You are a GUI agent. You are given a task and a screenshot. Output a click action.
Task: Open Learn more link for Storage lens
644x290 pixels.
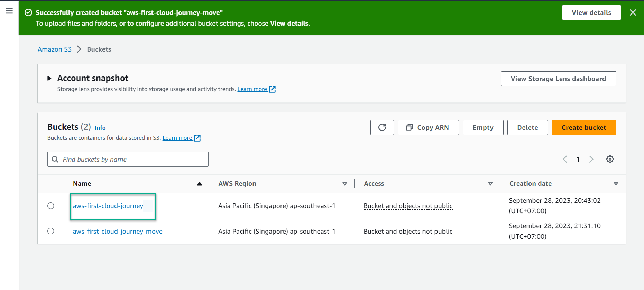click(256, 89)
